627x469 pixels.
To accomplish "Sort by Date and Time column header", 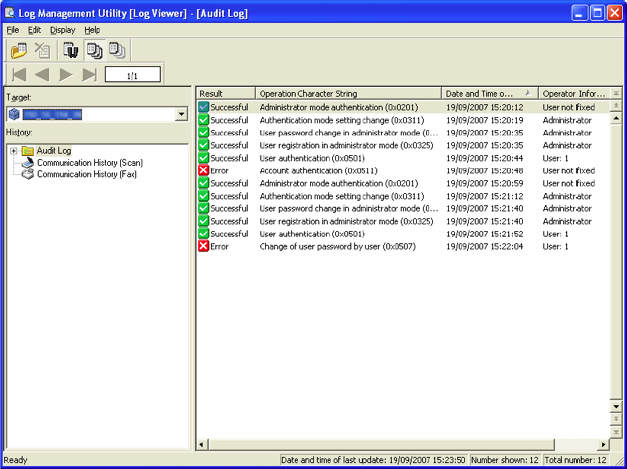I will coord(490,94).
